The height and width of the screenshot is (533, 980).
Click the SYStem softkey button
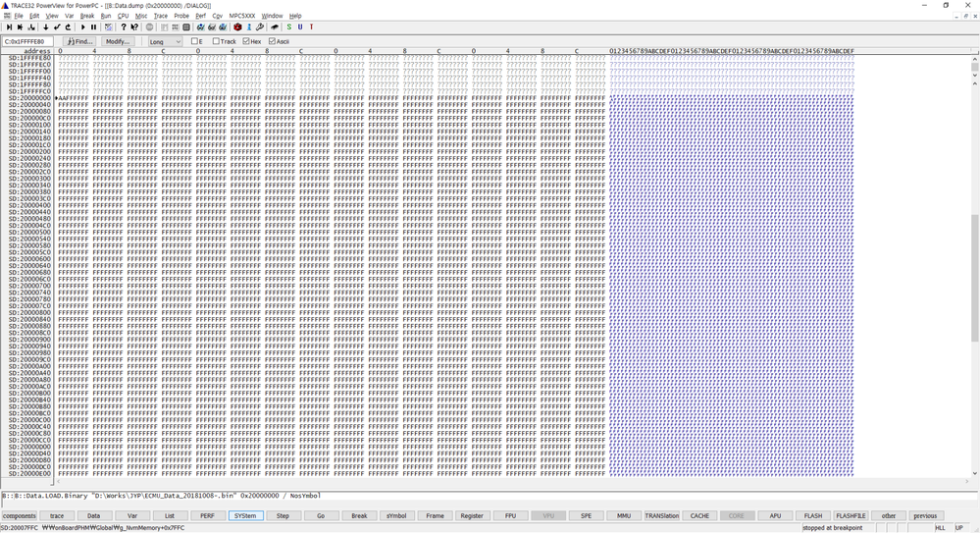pyautogui.click(x=245, y=516)
